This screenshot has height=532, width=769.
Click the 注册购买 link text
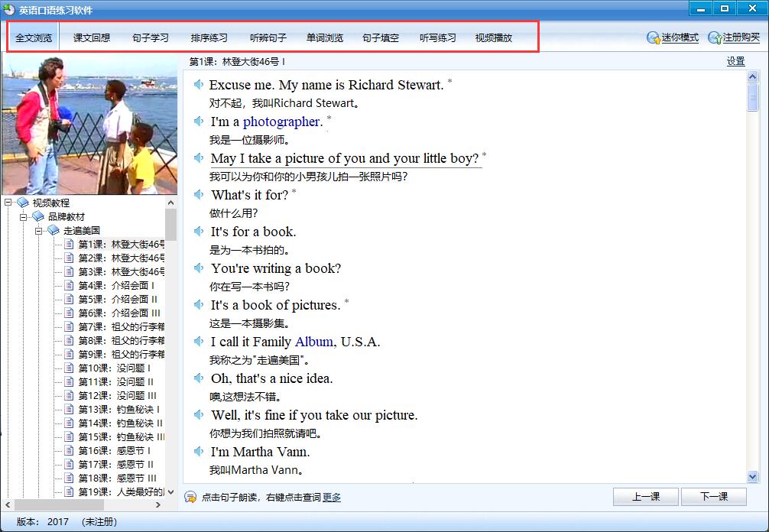741,37
